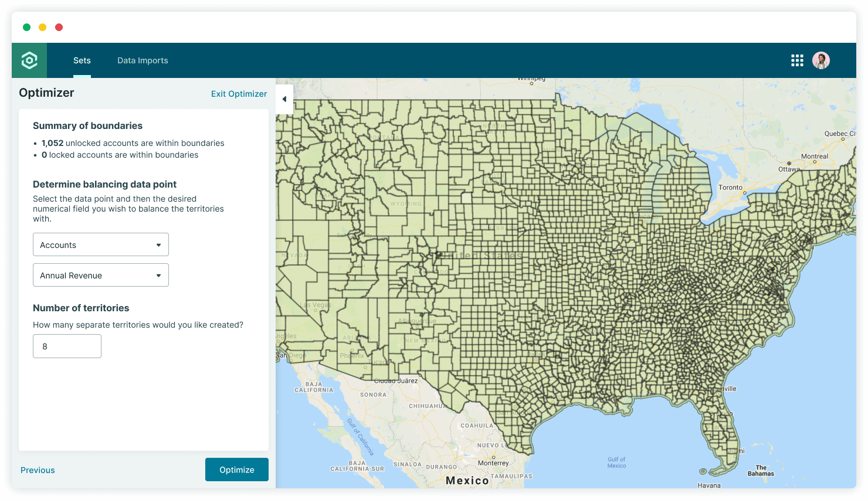Click the COAHUILA map label

(477, 426)
